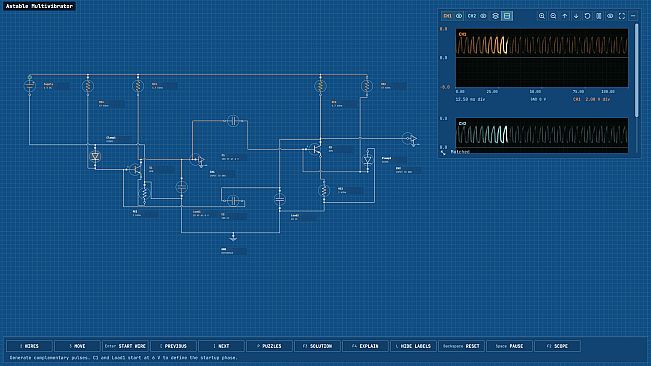Screen dimensions: 651x366
Task: Toggle the eye icon at right of scope toolbar
Action: (x=610, y=16)
